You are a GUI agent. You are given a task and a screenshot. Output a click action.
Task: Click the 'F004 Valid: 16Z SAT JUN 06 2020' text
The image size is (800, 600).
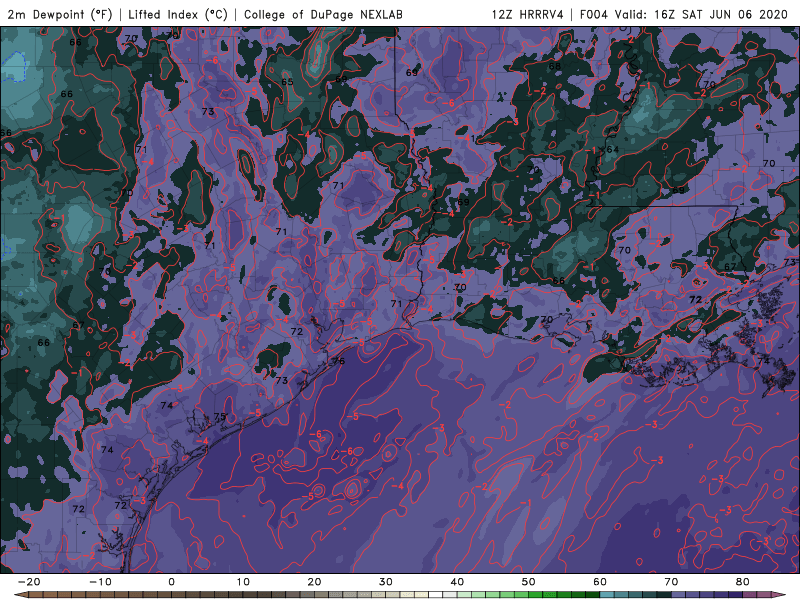click(684, 14)
